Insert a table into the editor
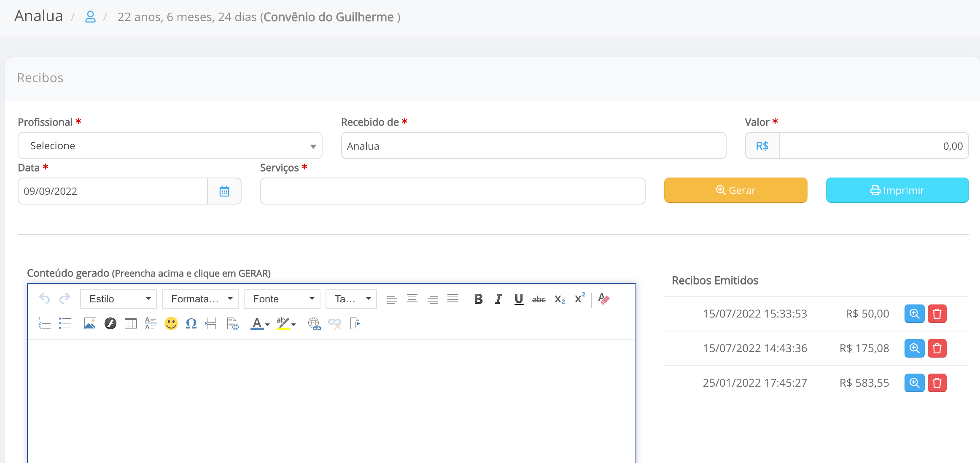The height and width of the screenshot is (463, 980). point(131,323)
